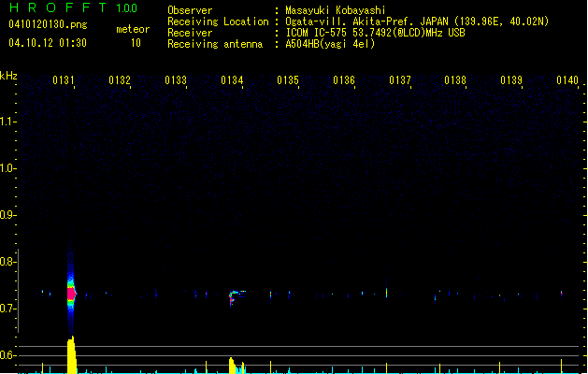Click the small echo spike at 0137
The height and width of the screenshot is (374, 588).
point(386,292)
